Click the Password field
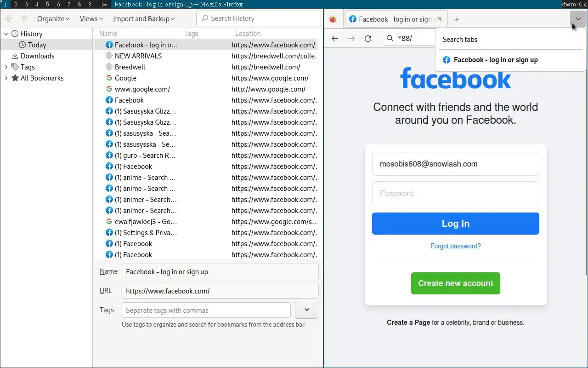The height and width of the screenshot is (368, 588). pos(456,193)
